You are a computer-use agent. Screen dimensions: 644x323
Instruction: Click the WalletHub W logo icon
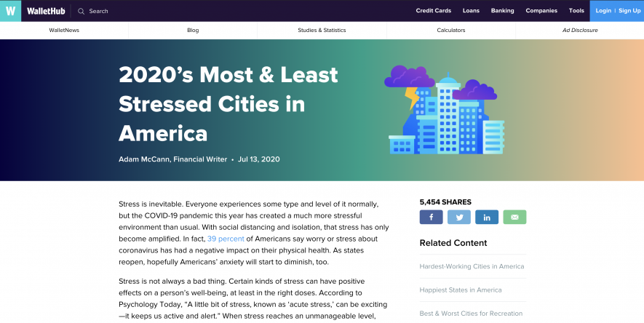coord(10,11)
